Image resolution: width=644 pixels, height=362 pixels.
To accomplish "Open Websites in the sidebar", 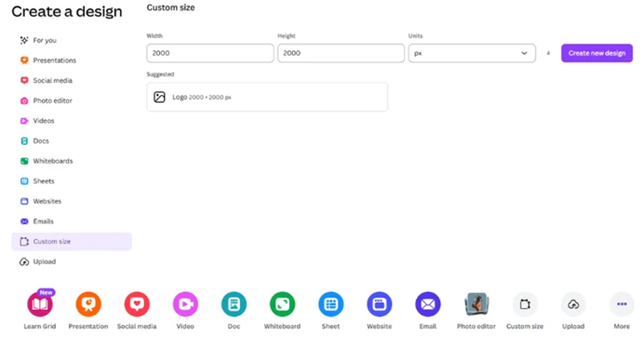I will point(72,201).
